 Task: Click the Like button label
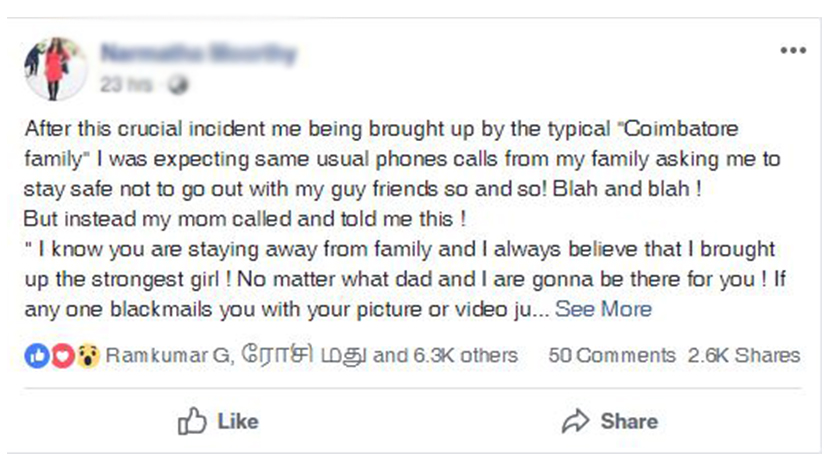tap(238, 421)
